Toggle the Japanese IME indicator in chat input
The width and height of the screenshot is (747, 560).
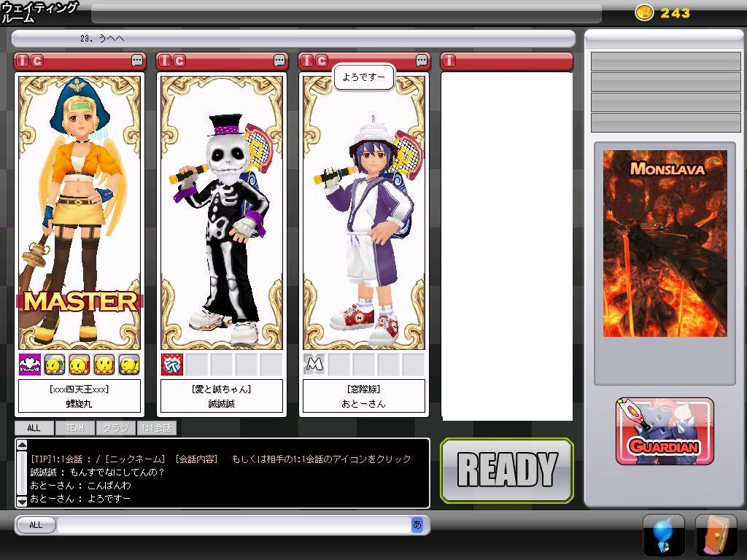point(417,524)
